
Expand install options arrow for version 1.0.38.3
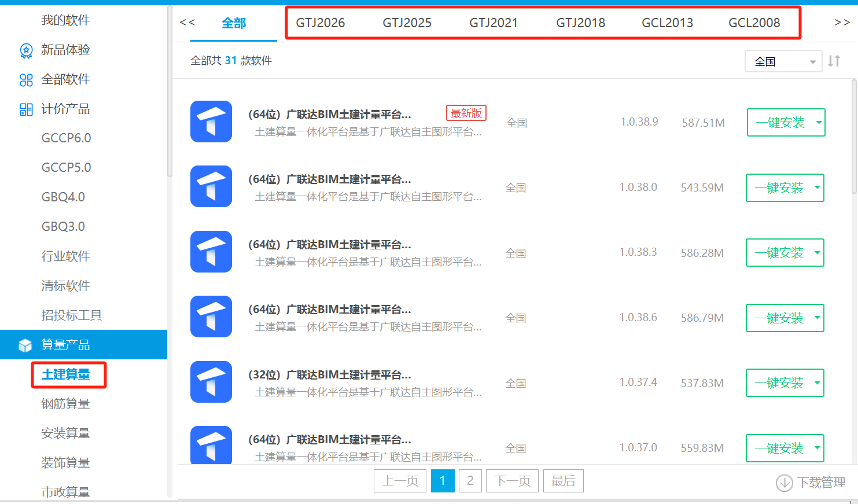[817, 253]
